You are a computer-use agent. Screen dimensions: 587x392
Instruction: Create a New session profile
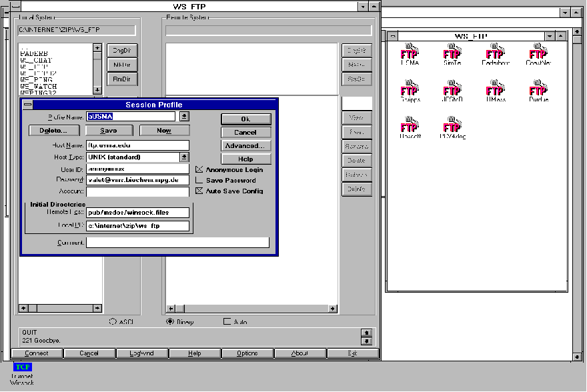coord(164,131)
